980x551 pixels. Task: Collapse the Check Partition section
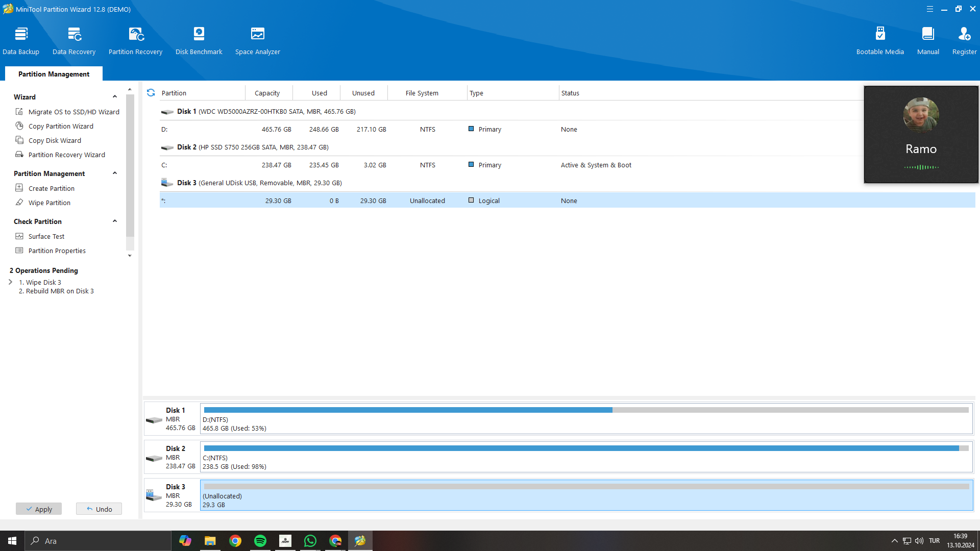115,221
